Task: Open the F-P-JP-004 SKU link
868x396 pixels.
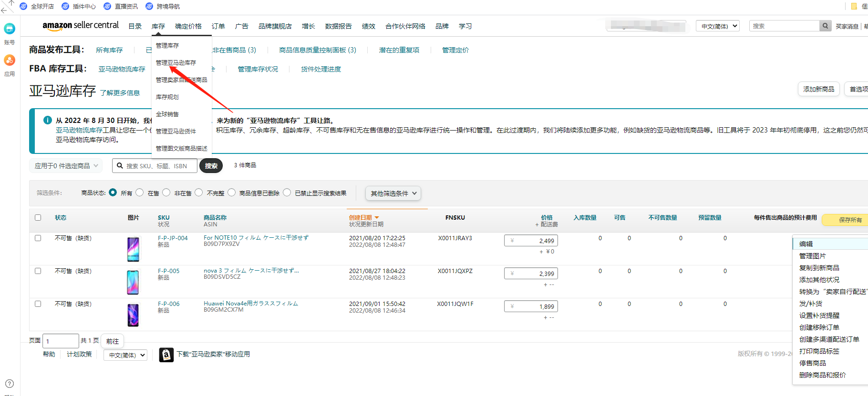Action: pos(173,238)
